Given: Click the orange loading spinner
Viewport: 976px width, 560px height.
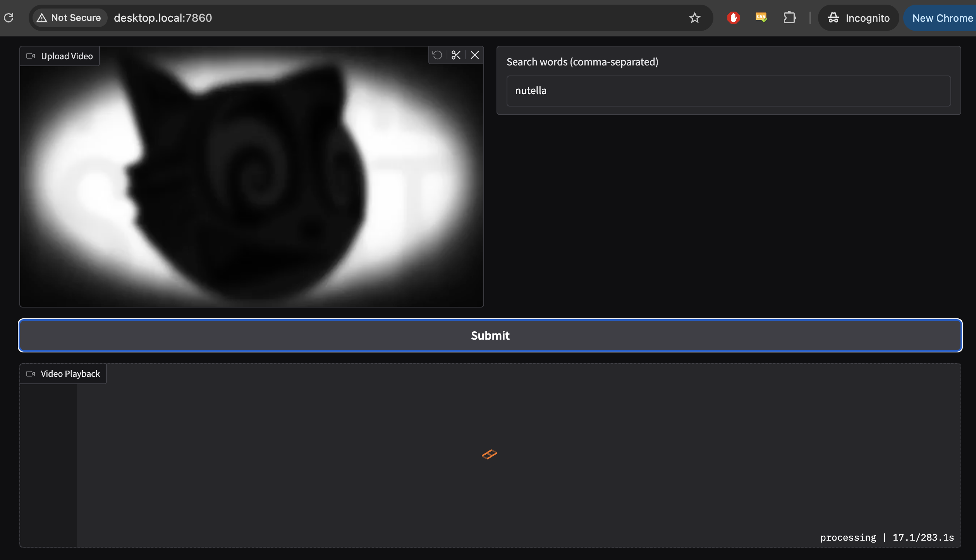Looking at the screenshot, I should (489, 454).
